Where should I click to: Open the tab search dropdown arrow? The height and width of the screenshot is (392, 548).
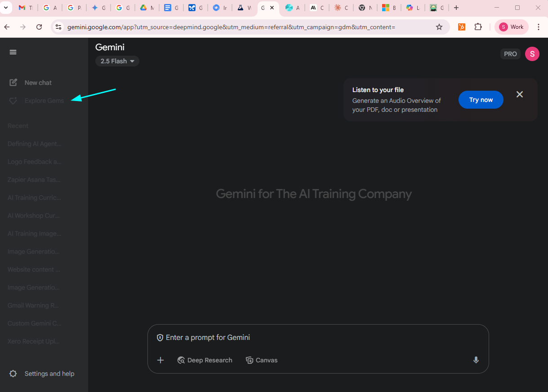pos(6,8)
